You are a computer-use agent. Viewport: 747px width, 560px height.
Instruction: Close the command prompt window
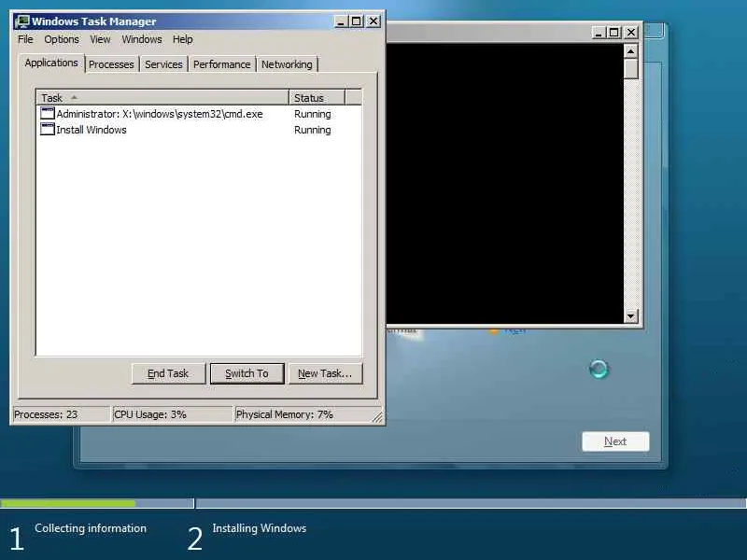[x=631, y=33]
